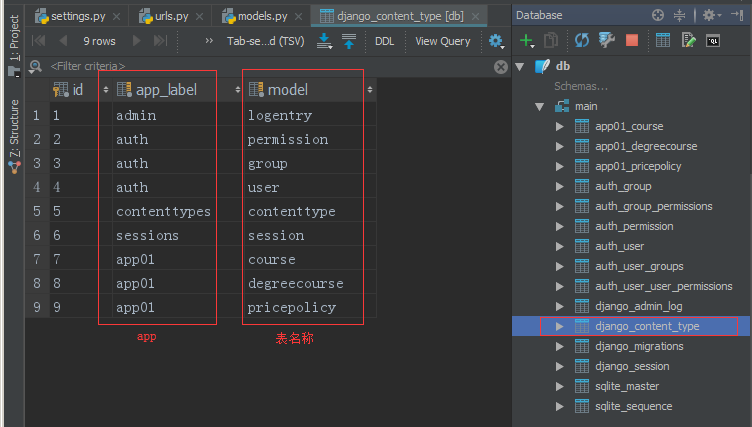The width and height of the screenshot is (752, 427).
Task: Switch to models.py tab
Action: pos(262,16)
